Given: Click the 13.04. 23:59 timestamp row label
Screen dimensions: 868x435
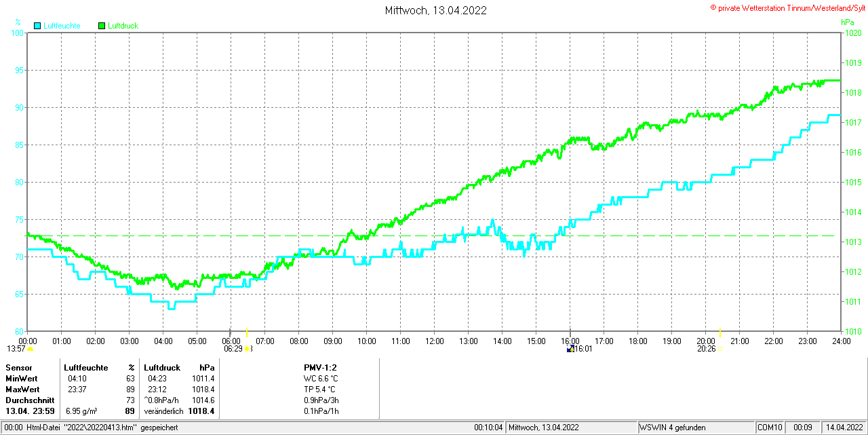Looking at the screenshot, I should (30, 411).
